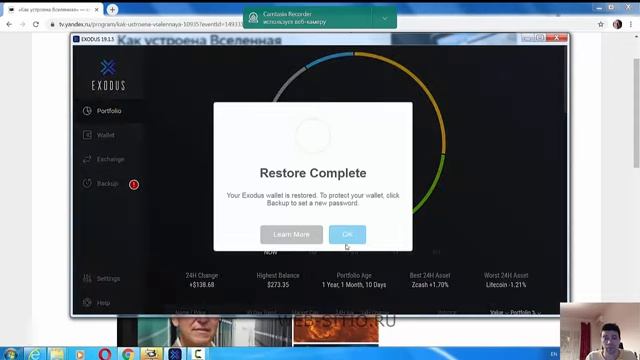Screen dimensions: 640x360
Task: Open Camtasia from the taskbar
Action: 198,354
